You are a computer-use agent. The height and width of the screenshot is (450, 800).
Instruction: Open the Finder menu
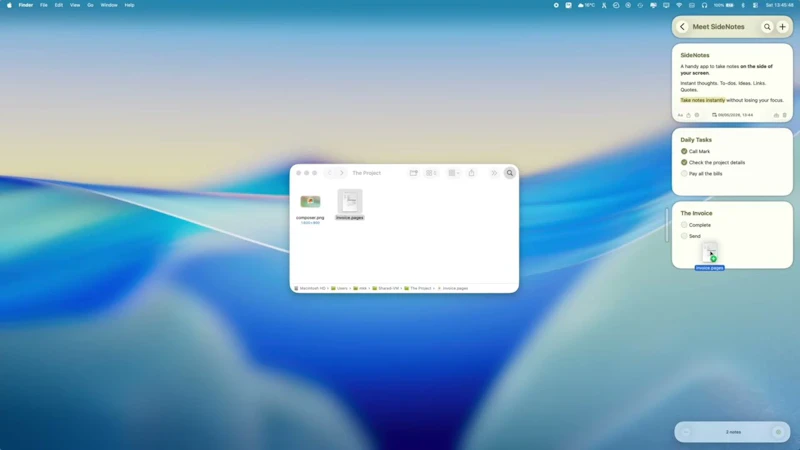(x=26, y=5)
